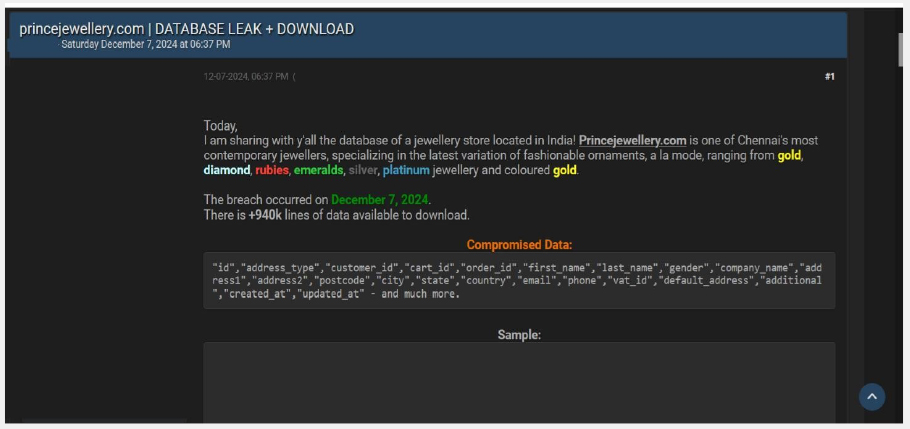Viewport: 910px width, 429px height.
Task: Click the thread date Saturday December 7, 2024
Action: point(146,45)
